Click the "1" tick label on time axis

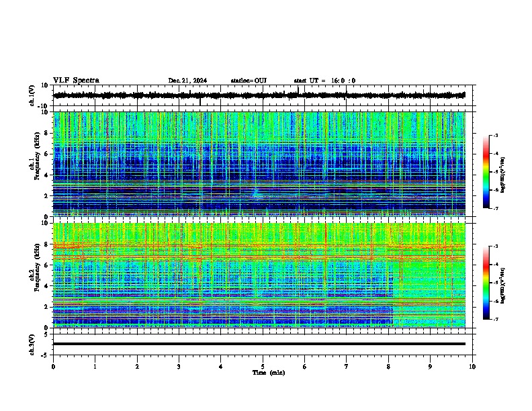click(x=95, y=367)
